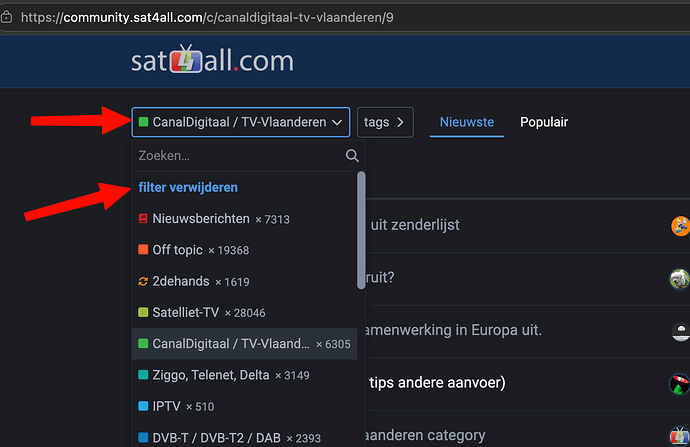This screenshot has height=447, width=690.
Task: Click the blue IPTV color square
Action: tap(143, 406)
